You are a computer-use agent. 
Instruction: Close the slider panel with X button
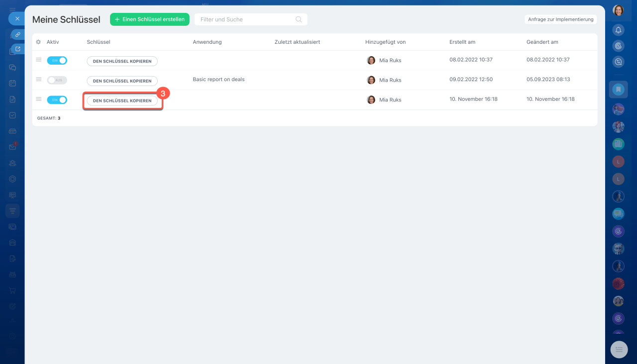pyautogui.click(x=17, y=18)
